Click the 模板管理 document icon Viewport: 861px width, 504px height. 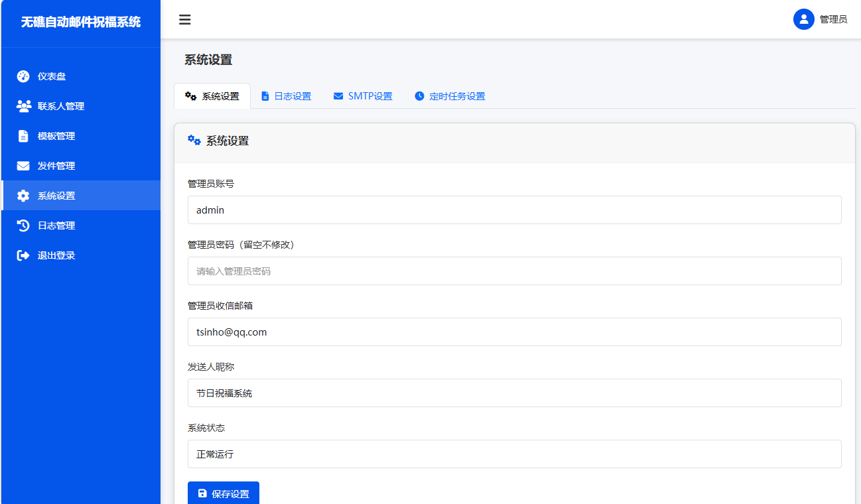pyautogui.click(x=22, y=135)
